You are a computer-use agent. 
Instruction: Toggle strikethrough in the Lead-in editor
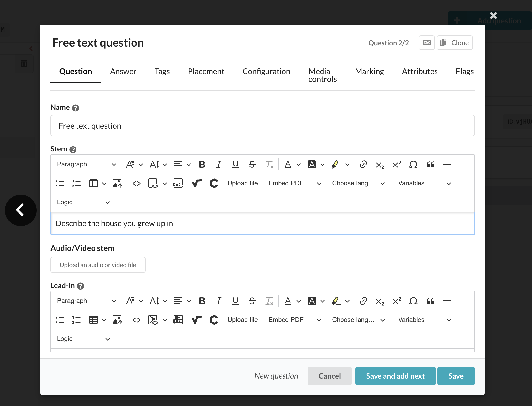[x=252, y=301]
